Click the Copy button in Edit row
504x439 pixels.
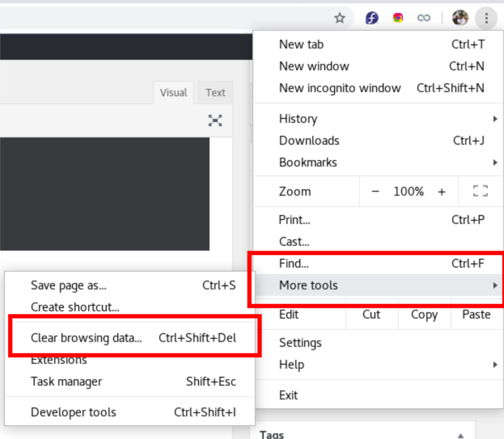tap(424, 314)
